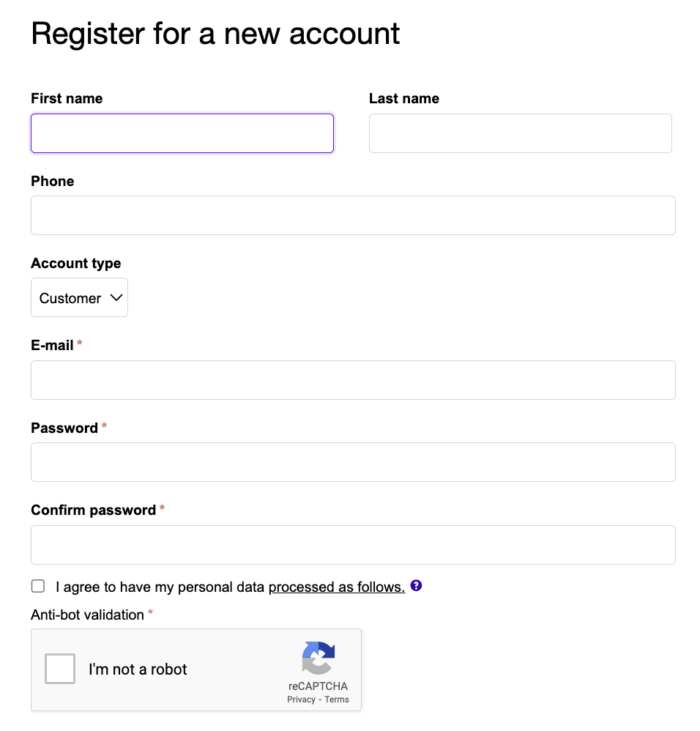Click the "Account type" label text
This screenshot has height=731, width=700.
click(76, 264)
